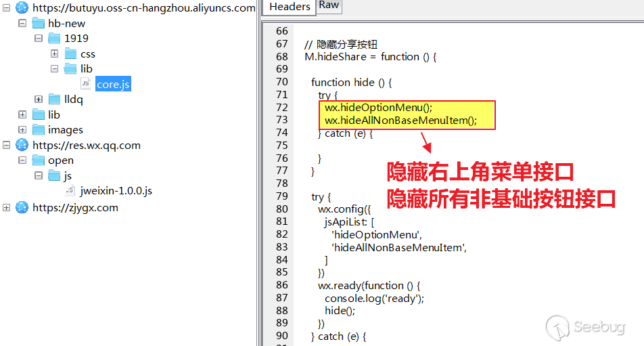This screenshot has width=644, height=346.
Task: Click the string 'hideAllNonBaseMenuItem', on line 83
Action: (399, 247)
